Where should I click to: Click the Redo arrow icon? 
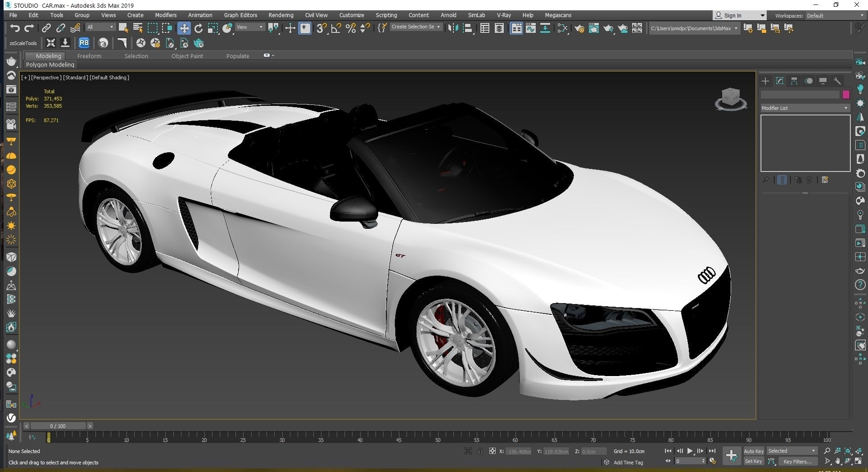(29, 28)
